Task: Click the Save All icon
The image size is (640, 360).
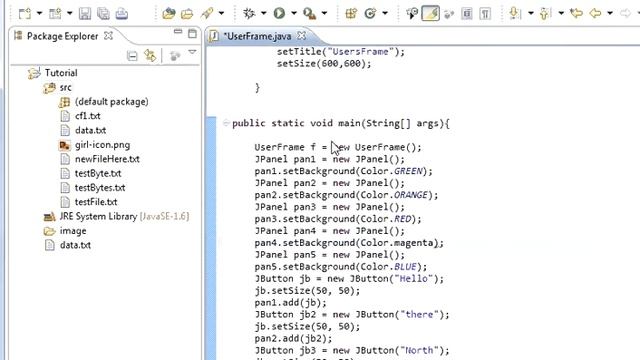Action: (103, 13)
